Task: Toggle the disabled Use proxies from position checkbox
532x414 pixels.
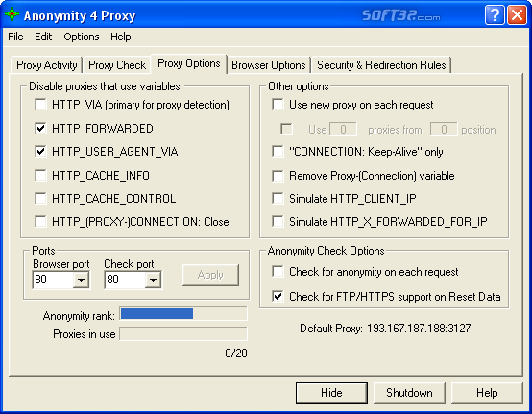Action: [287, 130]
